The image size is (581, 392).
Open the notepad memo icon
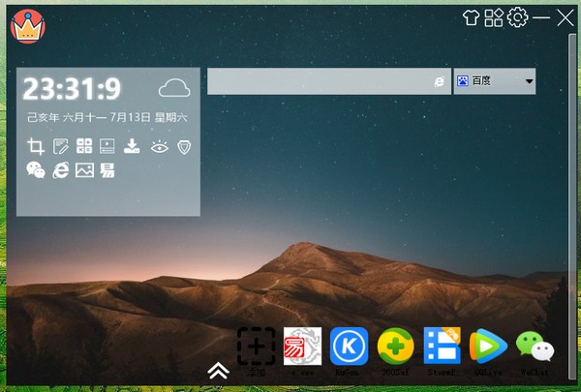tap(60, 147)
